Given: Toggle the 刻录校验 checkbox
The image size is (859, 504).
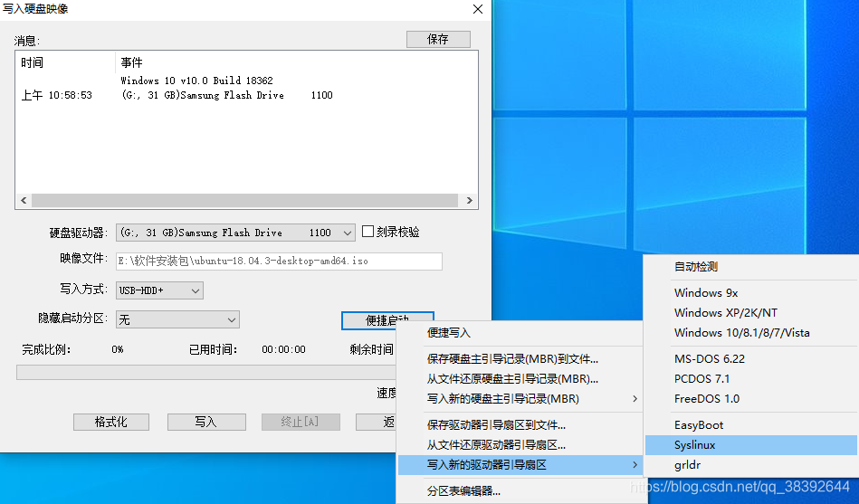Looking at the screenshot, I should coord(368,232).
